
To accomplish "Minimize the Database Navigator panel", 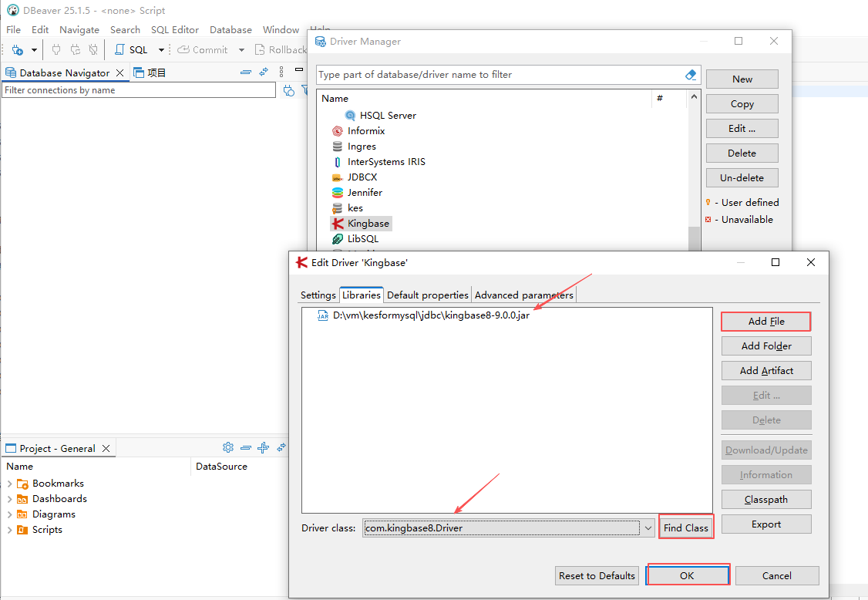I will point(299,70).
